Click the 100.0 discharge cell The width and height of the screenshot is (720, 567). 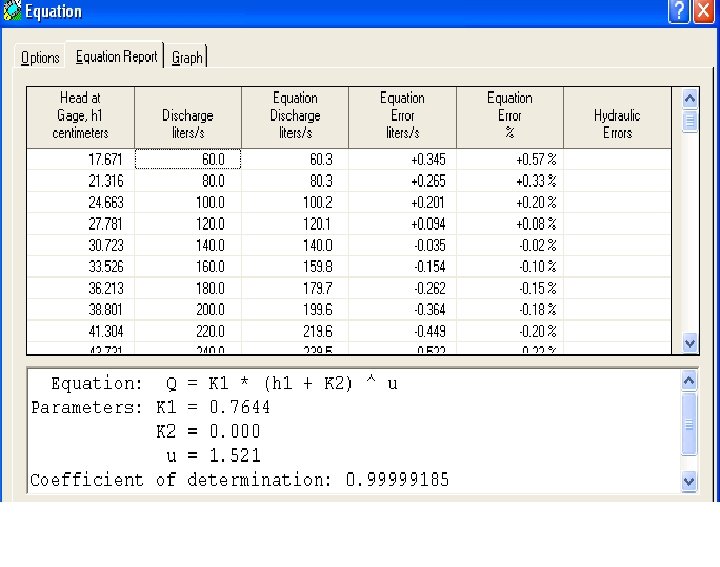(188, 202)
